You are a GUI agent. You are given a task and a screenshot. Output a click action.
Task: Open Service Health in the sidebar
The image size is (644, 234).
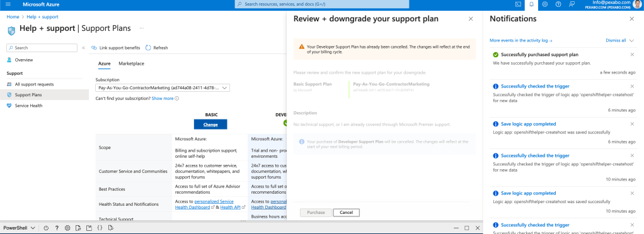point(28,105)
